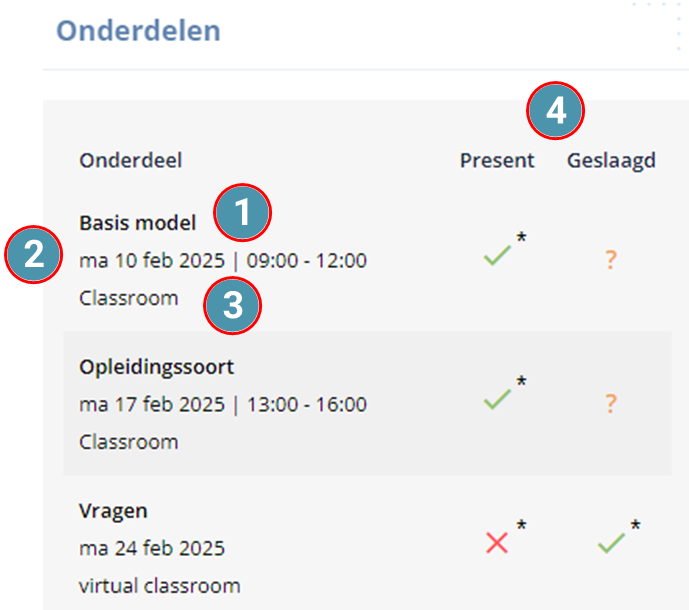Open the Opleidingssoort component title
This screenshot has height=610, width=689.
coord(156,367)
